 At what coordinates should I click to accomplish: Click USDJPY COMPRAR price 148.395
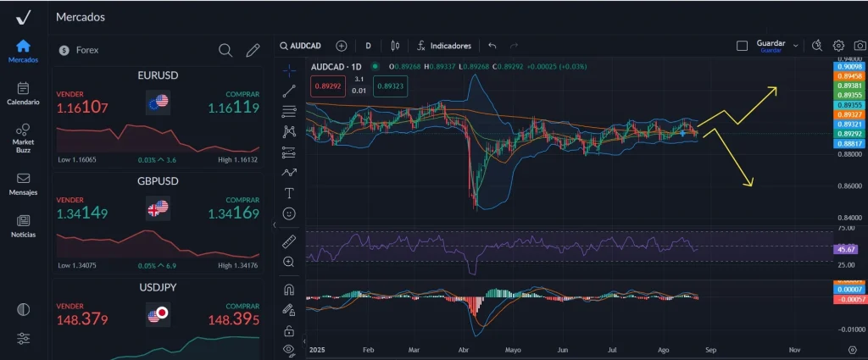(x=234, y=319)
